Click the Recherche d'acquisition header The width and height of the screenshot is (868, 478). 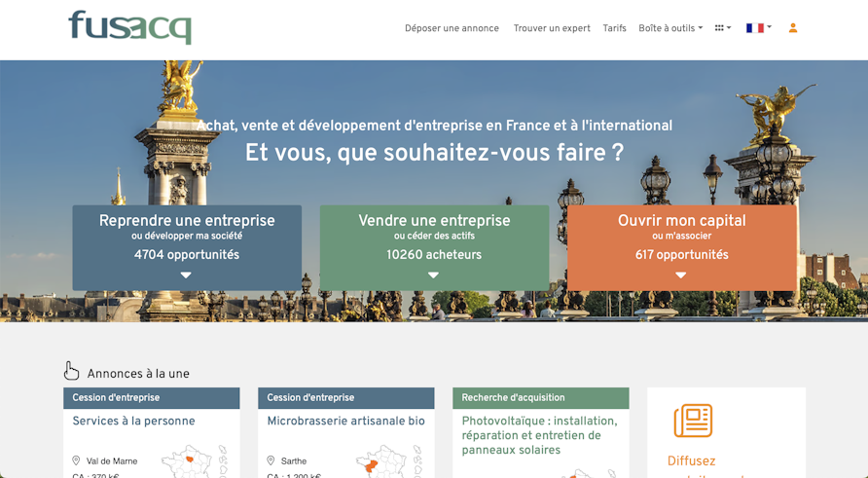[x=541, y=398]
